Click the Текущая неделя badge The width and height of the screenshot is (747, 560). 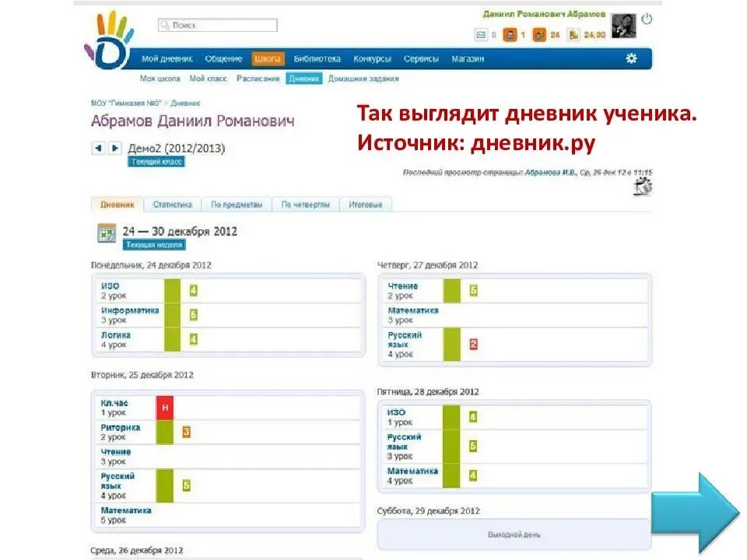coord(154,245)
